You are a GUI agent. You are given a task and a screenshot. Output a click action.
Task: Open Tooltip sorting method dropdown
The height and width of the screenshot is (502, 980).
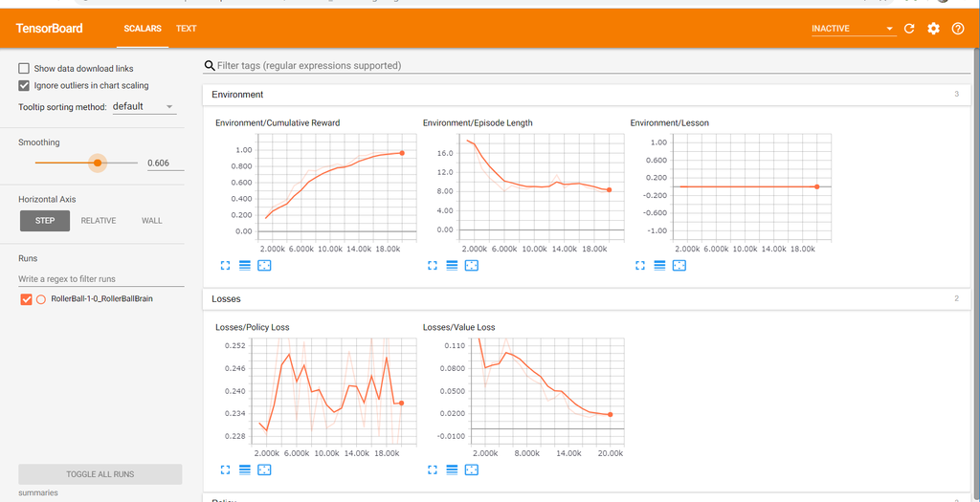pyautogui.click(x=145, y=107)
